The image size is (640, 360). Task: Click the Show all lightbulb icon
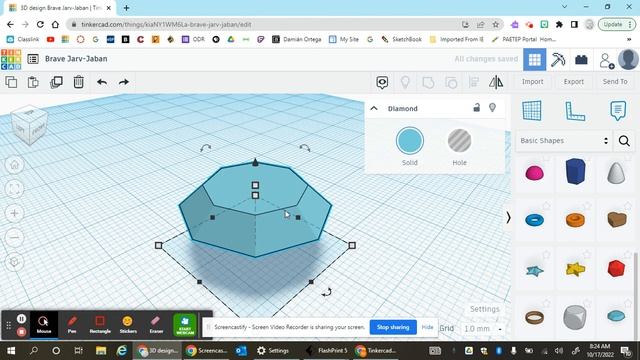pyautogui.click(x=405, y=82)
